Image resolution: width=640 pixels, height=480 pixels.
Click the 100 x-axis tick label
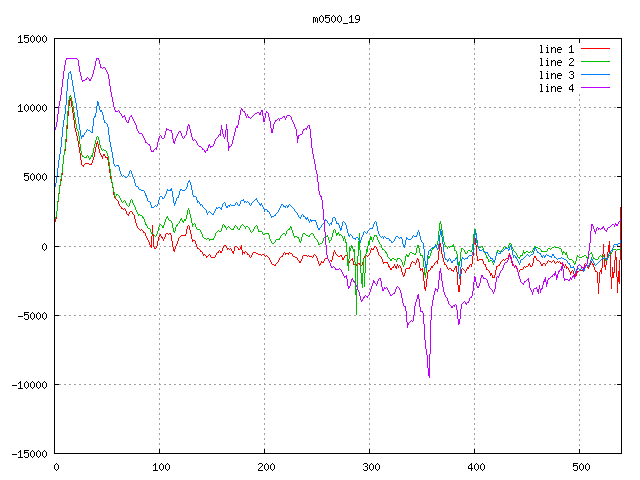click(160, 467)
